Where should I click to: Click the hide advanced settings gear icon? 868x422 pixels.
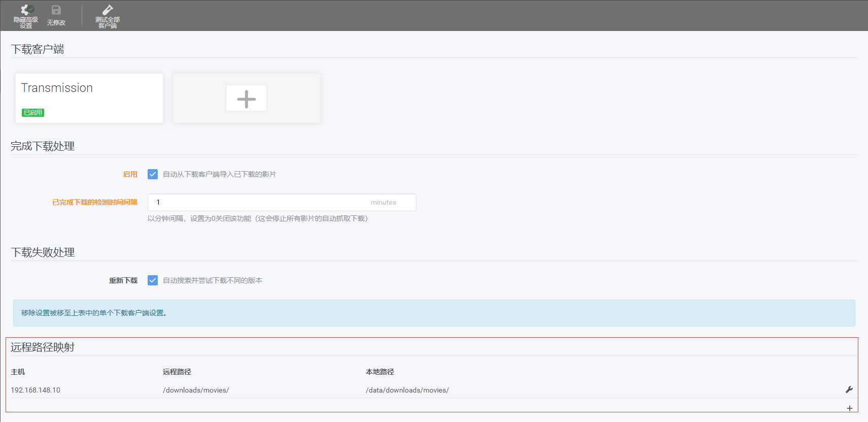(x=26, y=10)
